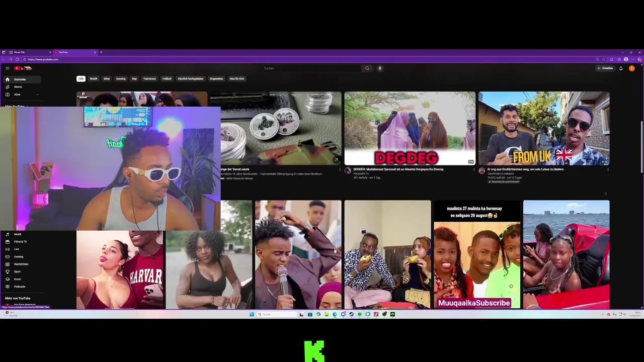Expand the Abos sidebar chevron
Image resolution: width=644 pixels, height=362 pixels.
[x=37, y=95]
